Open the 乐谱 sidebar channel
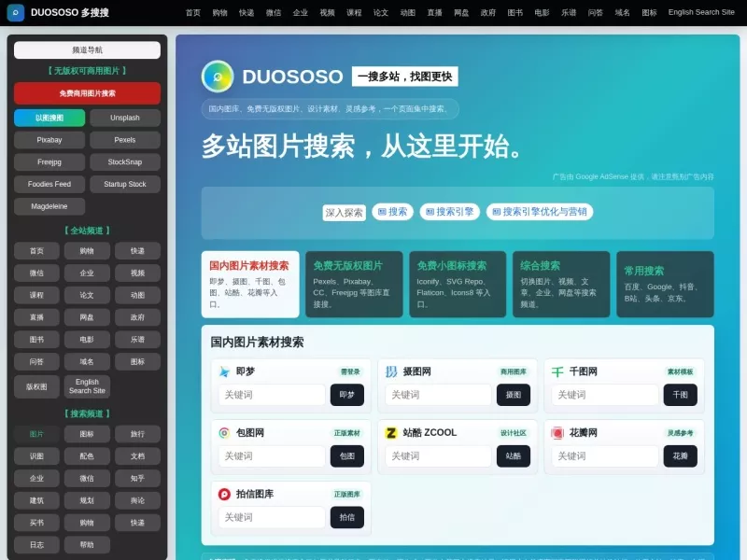Screen dimensions: 747x560 137,340
